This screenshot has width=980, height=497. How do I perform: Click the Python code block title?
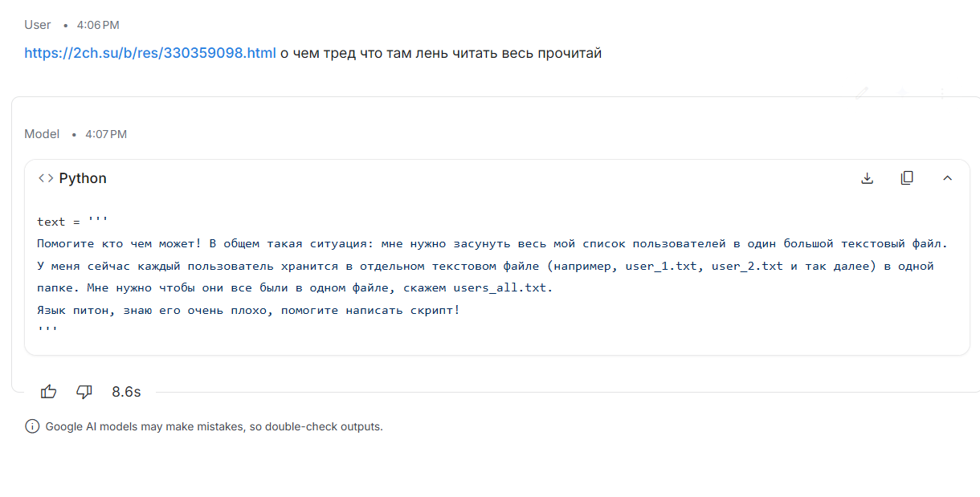point(83,178)
